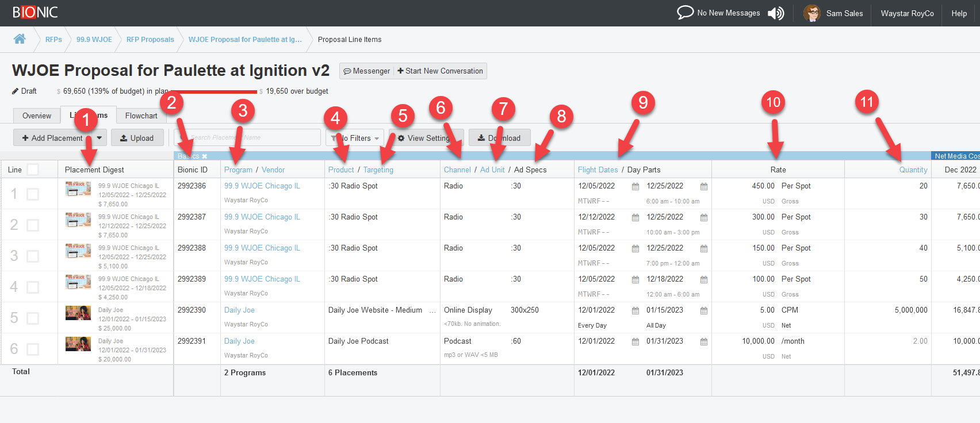
Task: Switch to the Overview tab
Action: coord(37,116)
